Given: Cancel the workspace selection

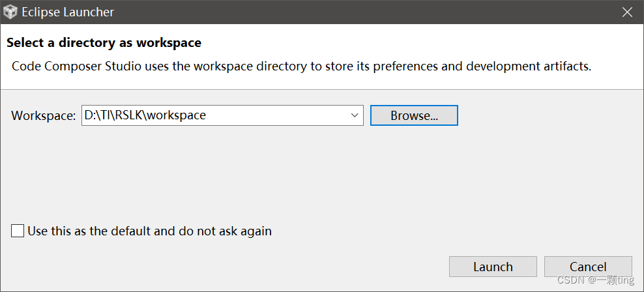Looking at the screenshot, I should coord(588,267).
